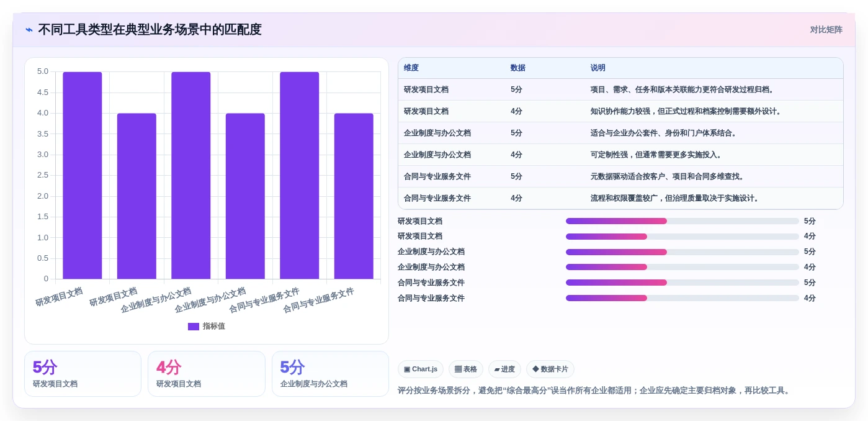Click the 对比矩阵 label in header

coord(826,30)
